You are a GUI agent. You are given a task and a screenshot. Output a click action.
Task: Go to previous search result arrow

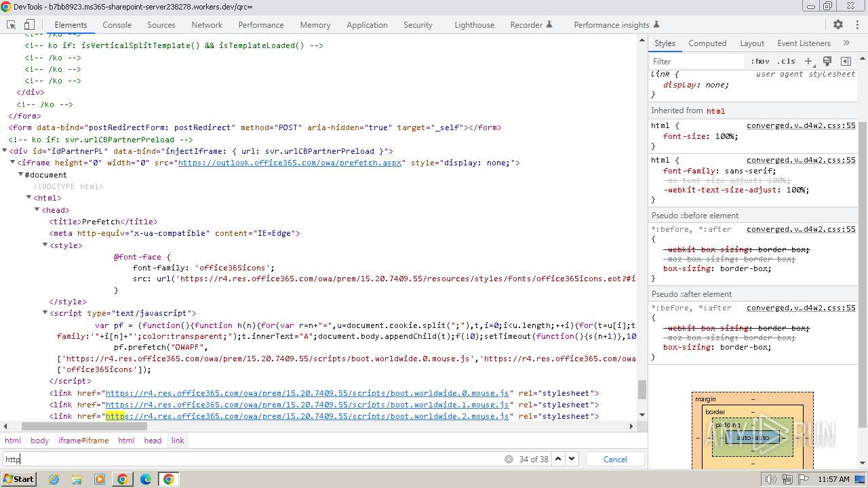pos(558,459)
